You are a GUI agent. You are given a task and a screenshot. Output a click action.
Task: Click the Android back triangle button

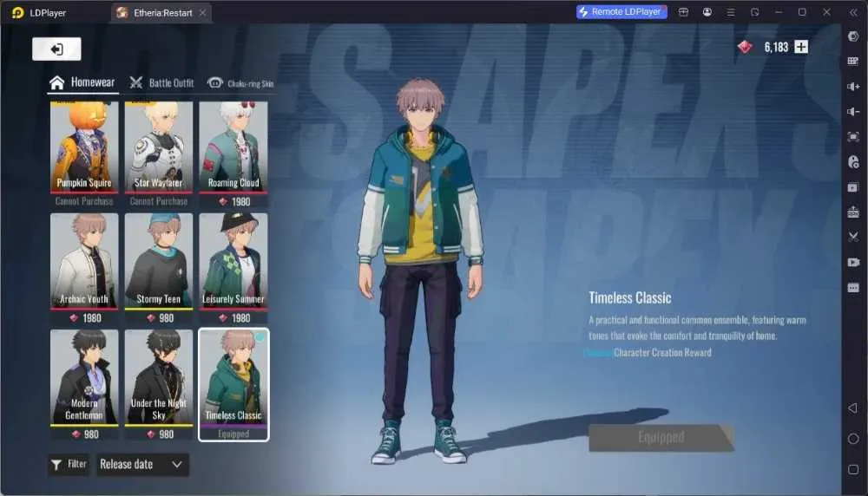coord(852,408)
